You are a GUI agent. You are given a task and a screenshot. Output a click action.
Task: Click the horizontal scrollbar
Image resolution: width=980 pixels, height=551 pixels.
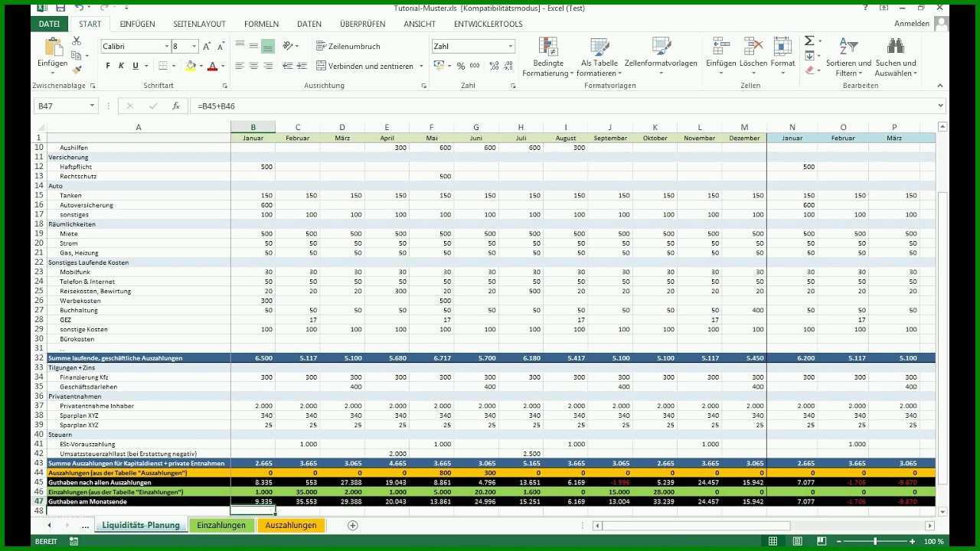[765, 526]
